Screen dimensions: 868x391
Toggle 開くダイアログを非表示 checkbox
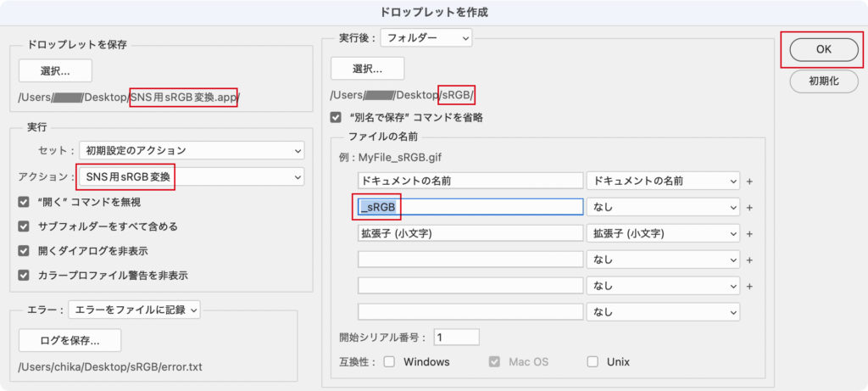click(x=25, y=251)
